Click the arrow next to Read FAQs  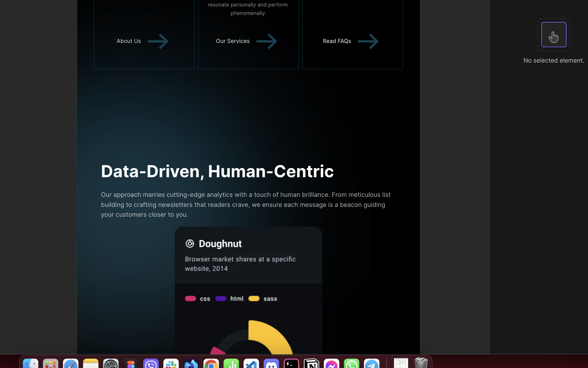368,41
